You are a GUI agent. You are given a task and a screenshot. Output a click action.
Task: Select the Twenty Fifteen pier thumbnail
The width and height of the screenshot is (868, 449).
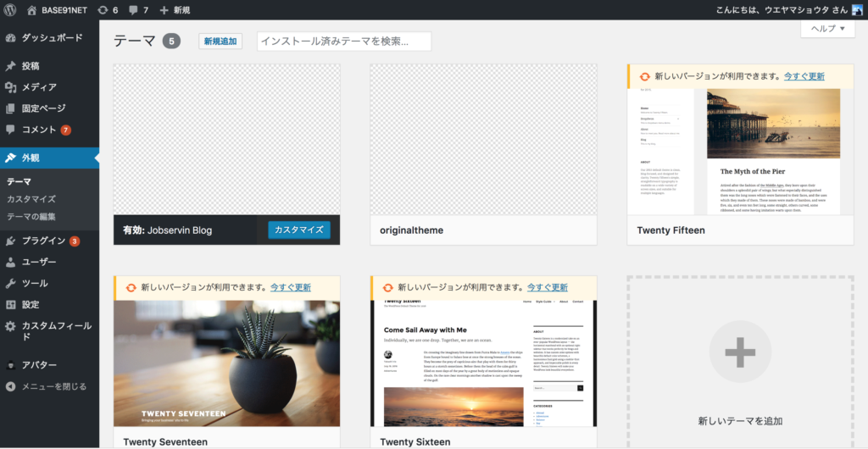(x=740, y=152)
